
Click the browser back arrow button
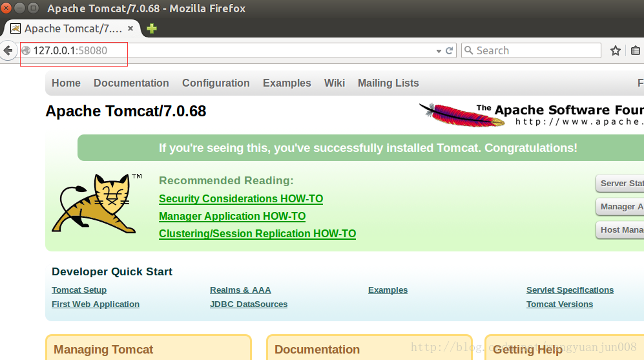tap(8, 50)
